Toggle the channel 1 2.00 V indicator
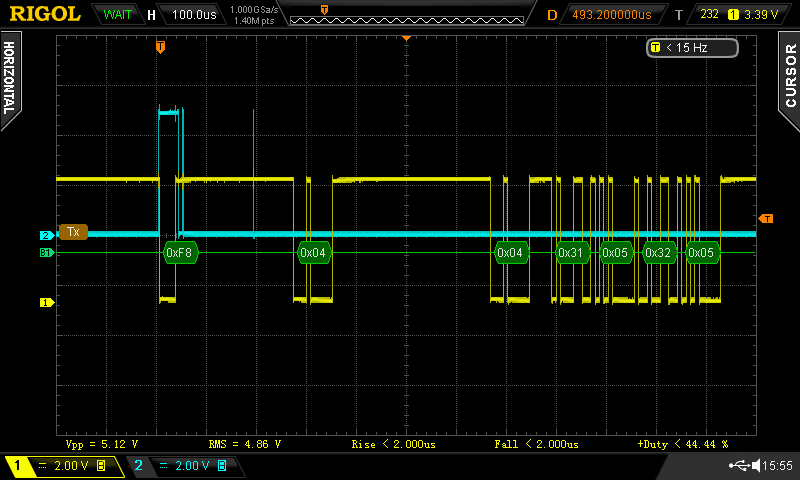The width and height of the screenshot is (800, 480). tap(65, 466)
